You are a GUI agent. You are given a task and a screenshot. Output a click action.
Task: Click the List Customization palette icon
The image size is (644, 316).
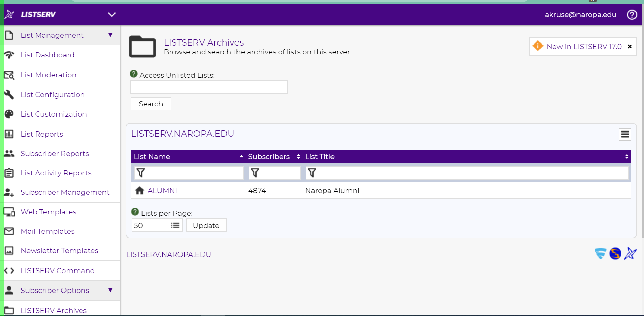(9, 114)
